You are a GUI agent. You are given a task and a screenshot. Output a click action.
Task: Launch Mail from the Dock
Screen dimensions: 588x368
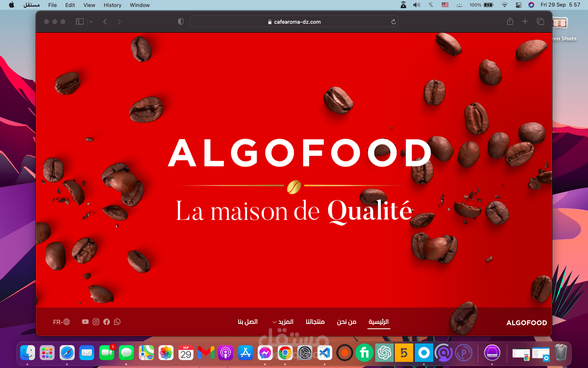[x=87, y=352]
